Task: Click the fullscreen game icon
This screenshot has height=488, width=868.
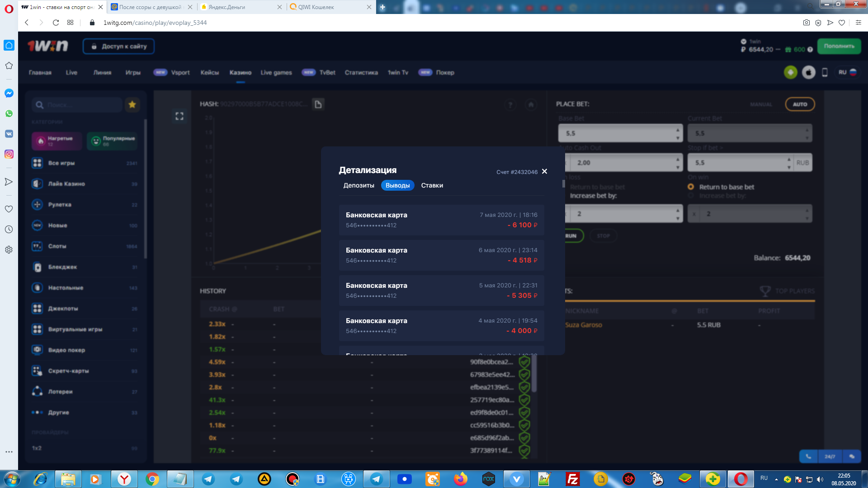Action: click(x=179, y=116)
